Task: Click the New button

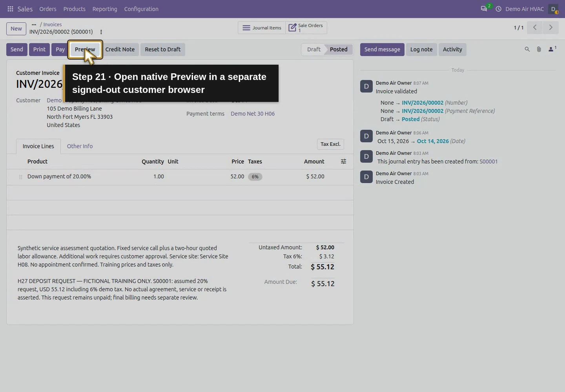Action: (16, 29)
